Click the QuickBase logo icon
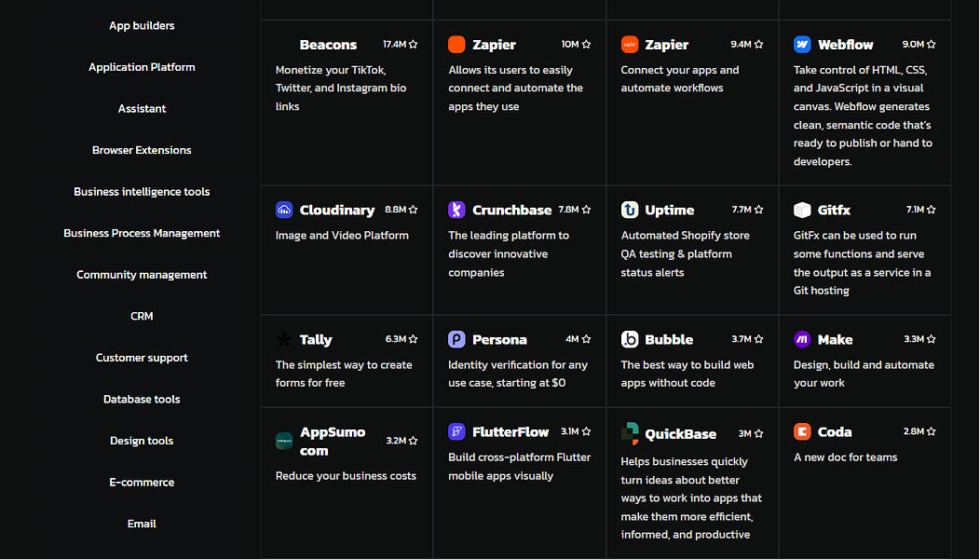The image size is (980, 559). click(629, 433)
